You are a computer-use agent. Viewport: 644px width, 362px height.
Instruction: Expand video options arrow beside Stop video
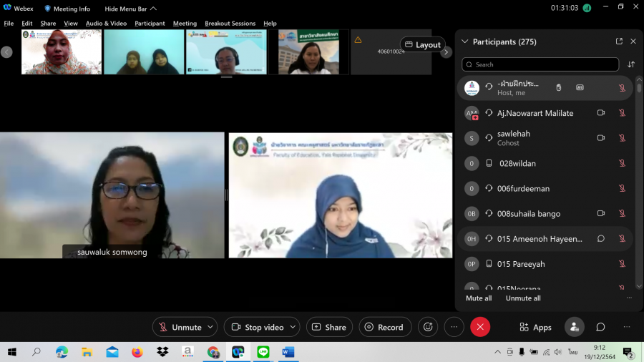coord(293,327)
